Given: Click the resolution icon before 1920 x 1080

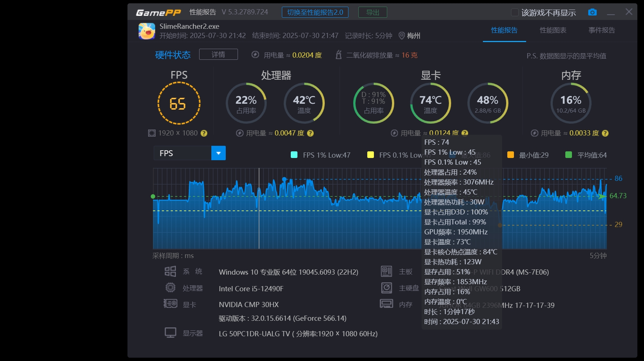Looking at the screenshot, I should click(152, 133).
